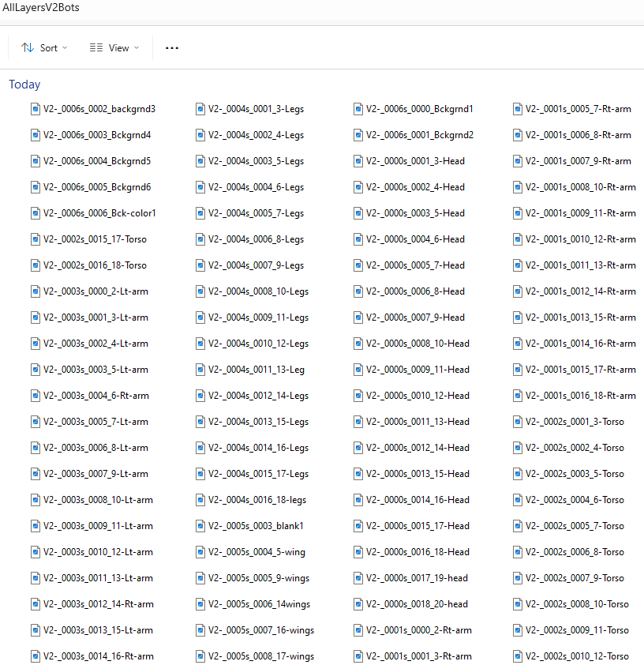Click file icon of V2-_0001s_0000_2-Rt-arm

pyautogui.click(x=358, y=630)
